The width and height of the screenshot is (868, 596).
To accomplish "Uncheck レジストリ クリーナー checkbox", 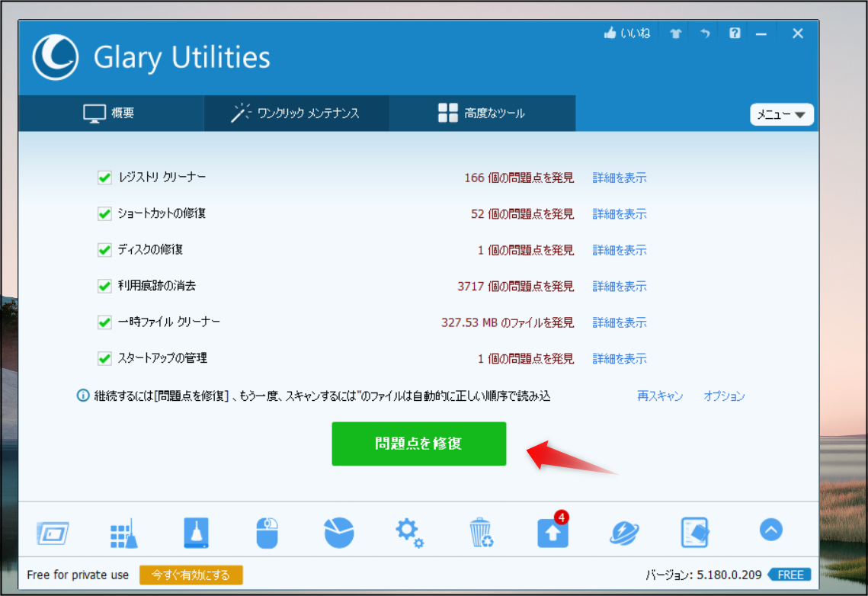I will pyautogui.click(x=104, y=177).
